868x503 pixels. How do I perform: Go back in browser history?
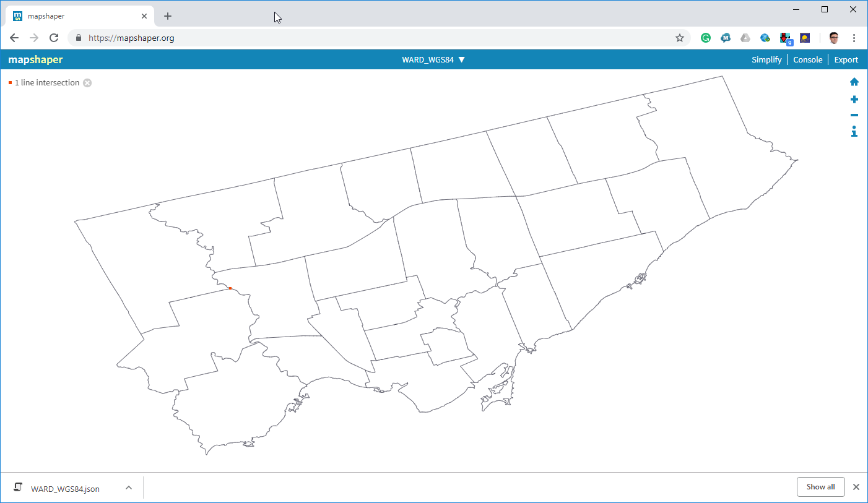point(14,38)
